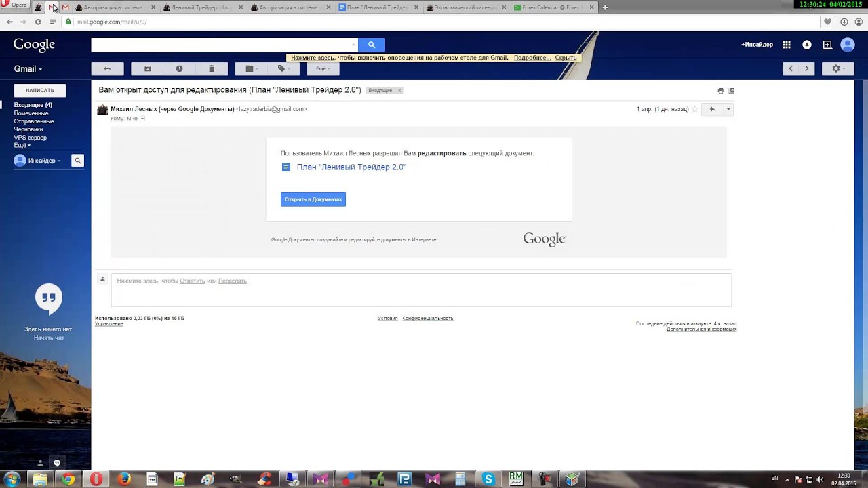Open more message options dropdown arrow
Viewport: 868px width, 488px height.
click(x=728, y=109)
